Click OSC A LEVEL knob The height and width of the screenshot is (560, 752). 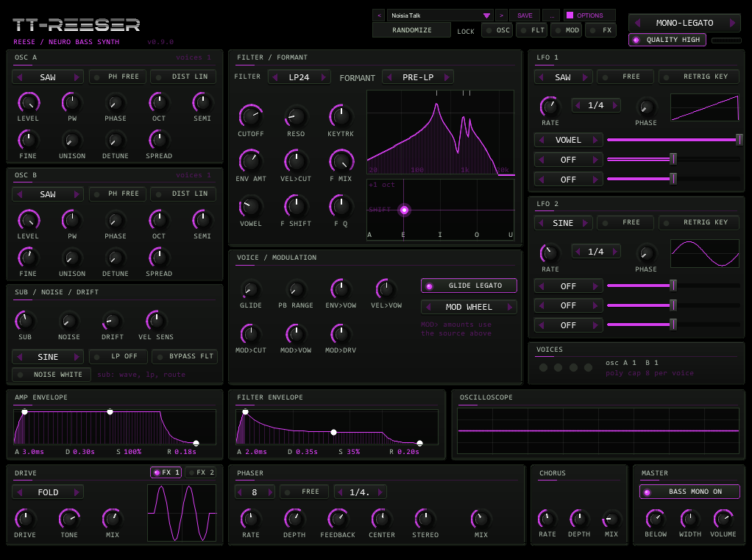tap(28, 102)
